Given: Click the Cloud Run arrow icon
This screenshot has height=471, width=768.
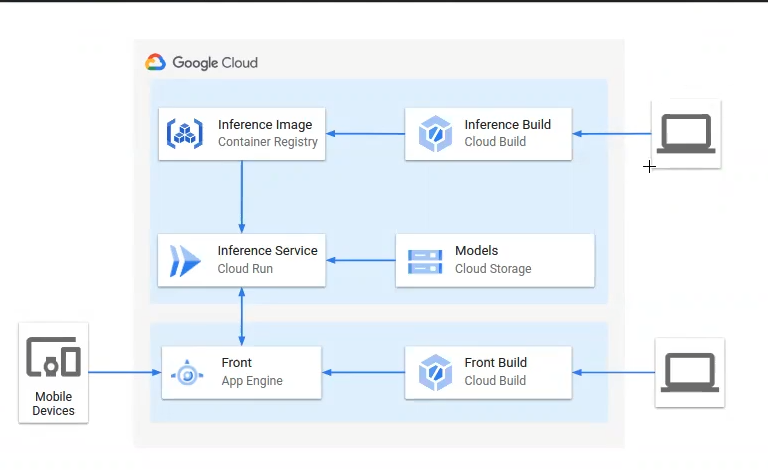Looking at the screenshot, I should (185, 261).
